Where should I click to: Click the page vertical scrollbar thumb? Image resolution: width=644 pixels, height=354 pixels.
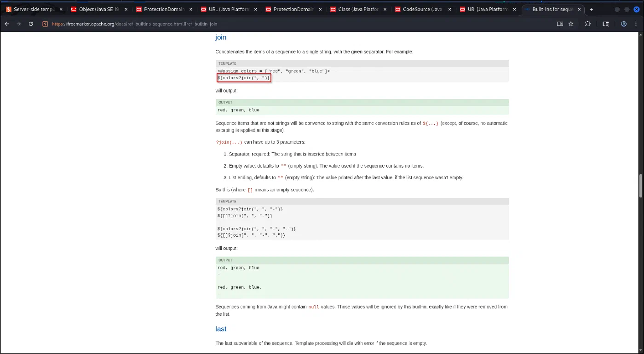pyautogui.click(x=640, y=186)
